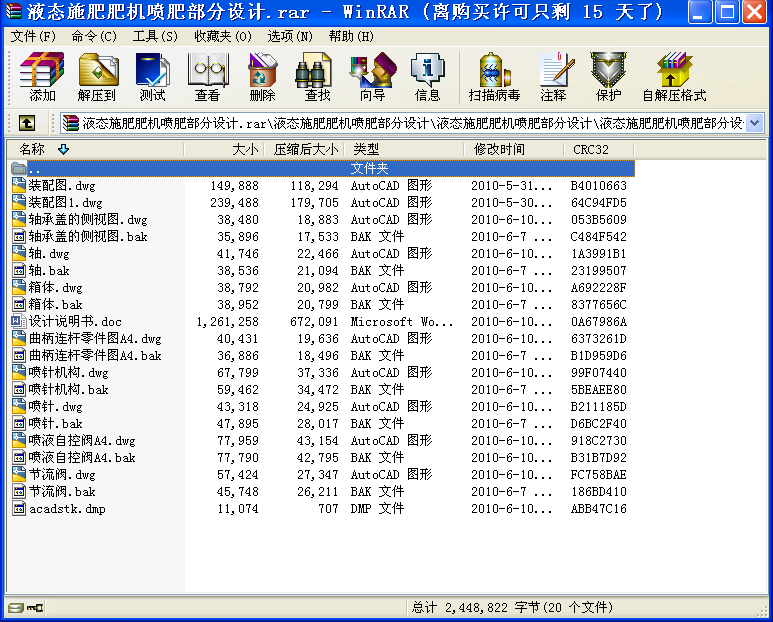Click the SFX (自解压格式) toolbar icon

tap(674, 76)
